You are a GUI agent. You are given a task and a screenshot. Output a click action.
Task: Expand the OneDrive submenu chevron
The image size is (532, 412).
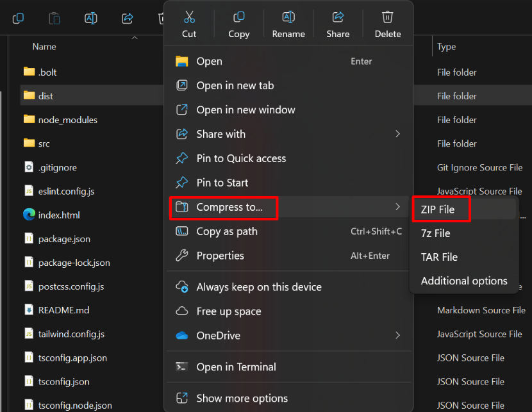[x=397, y=335]
